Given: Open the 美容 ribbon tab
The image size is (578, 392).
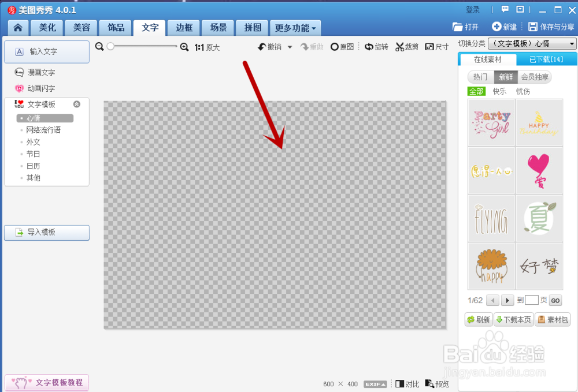Looking at the screenshot, I should (x=81, y=28).
